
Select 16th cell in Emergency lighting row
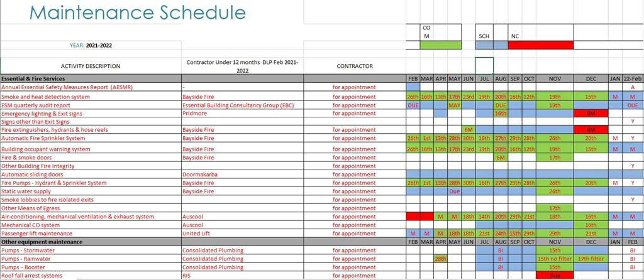tap(500, 114)
